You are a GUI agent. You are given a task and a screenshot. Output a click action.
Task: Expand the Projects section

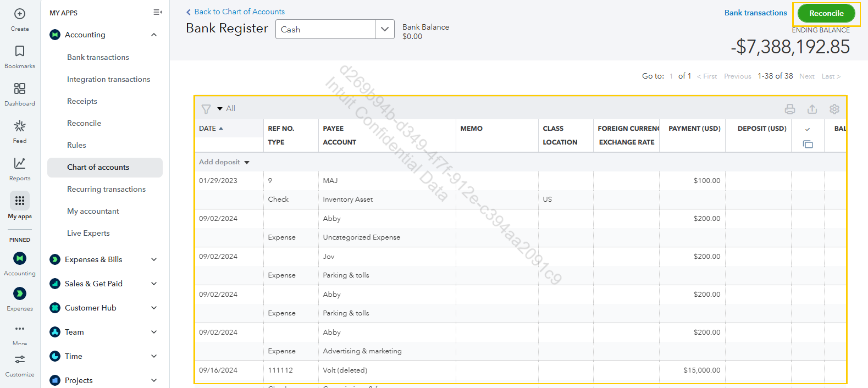(x=154, y=380)
